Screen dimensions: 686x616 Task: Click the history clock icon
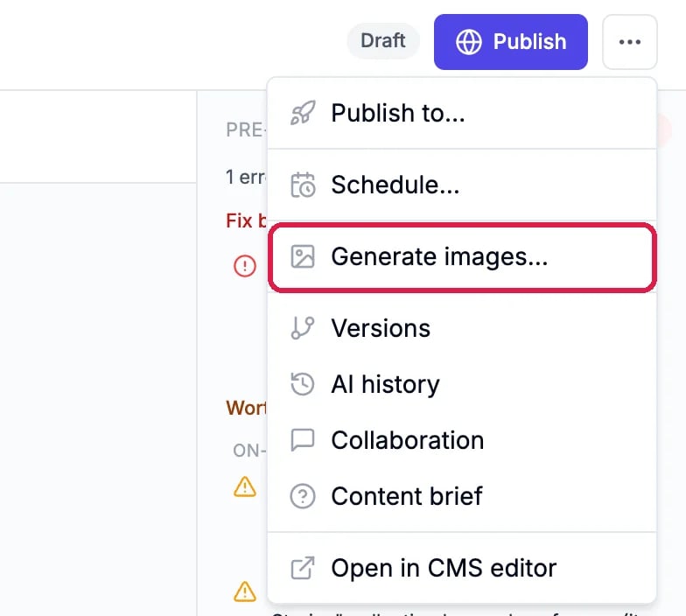tap(303, 384)
